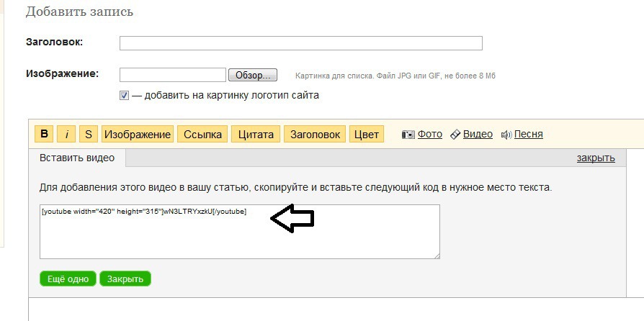Open the Видео link
The image size is (644, 321).
(478, 134)
